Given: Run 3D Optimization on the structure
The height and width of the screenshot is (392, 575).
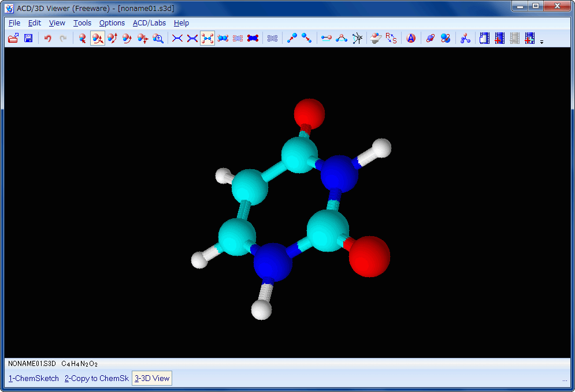Looking at the screenshot, I should click(x=465, y=38).
